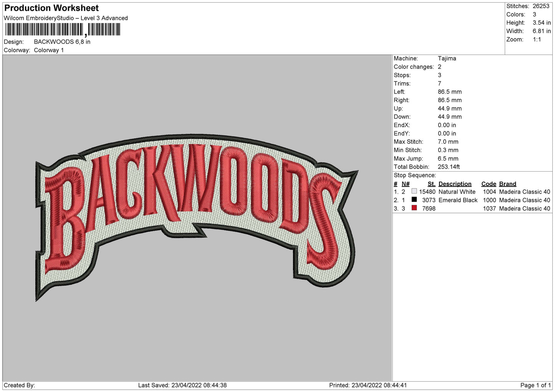The width and height of the screenshot is (555, 392).
Task: Click the Height value 3.54 in
Action: 542,23
